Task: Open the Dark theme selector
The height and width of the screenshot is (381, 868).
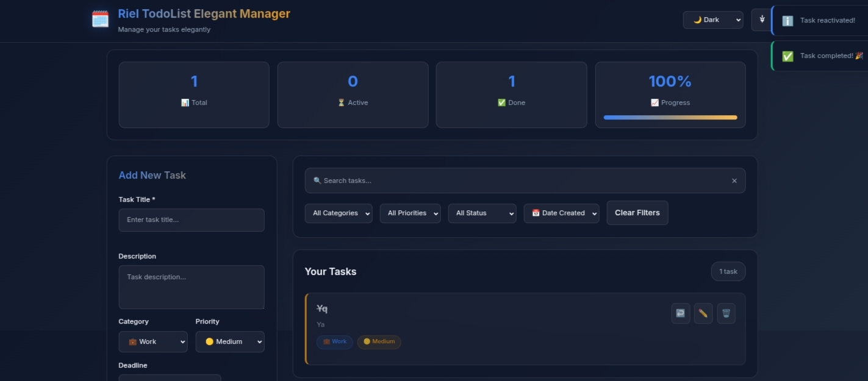Action: click(713, 20)
